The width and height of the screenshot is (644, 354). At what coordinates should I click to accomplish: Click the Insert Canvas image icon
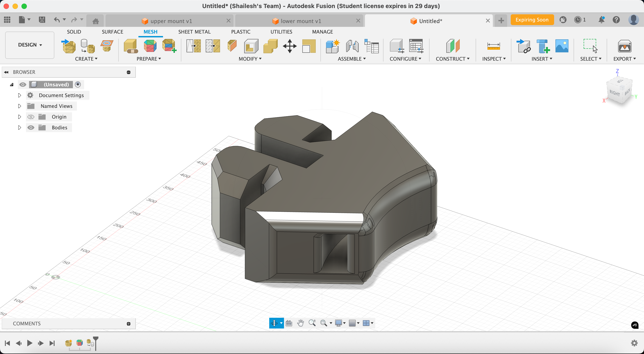coord(562,46)
